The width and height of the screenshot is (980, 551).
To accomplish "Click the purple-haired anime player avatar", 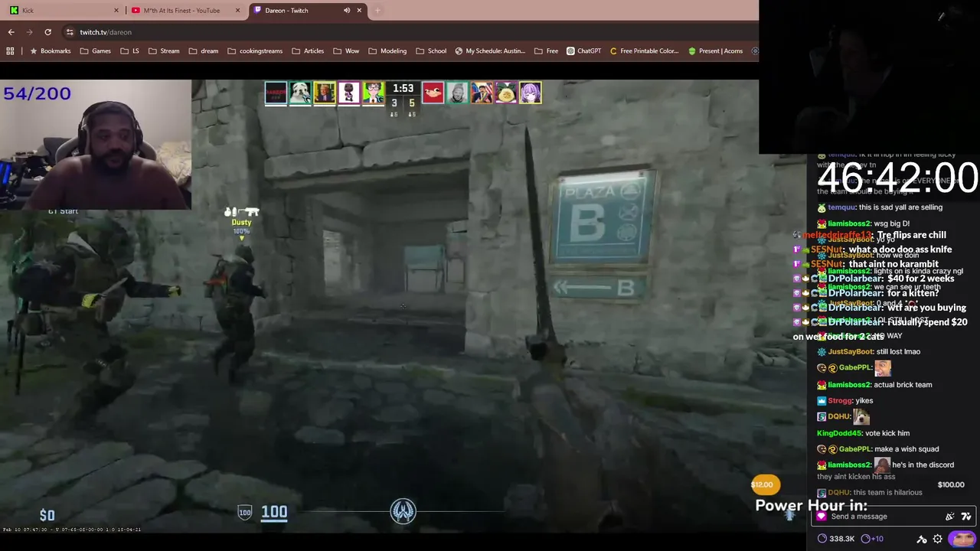I will pos(531,93).
